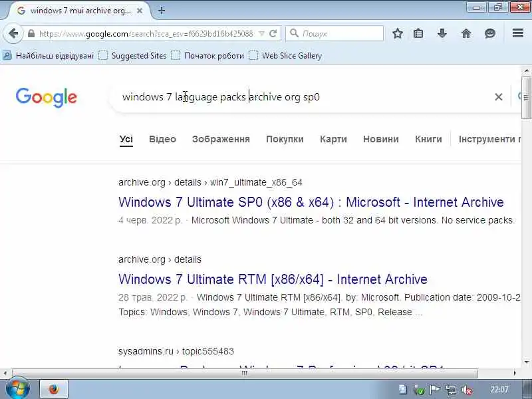Viewport: 532px width, 399px height.
Task: Open Найбільш відвідувані bookmark folder
Action: point(48,56)
